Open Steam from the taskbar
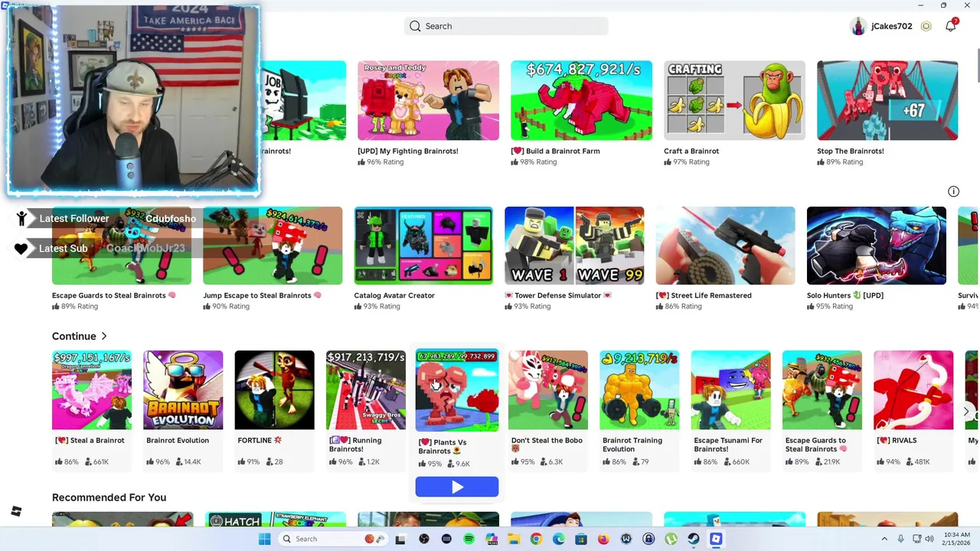This screenshot has width=980, height=551. [694, 539]
